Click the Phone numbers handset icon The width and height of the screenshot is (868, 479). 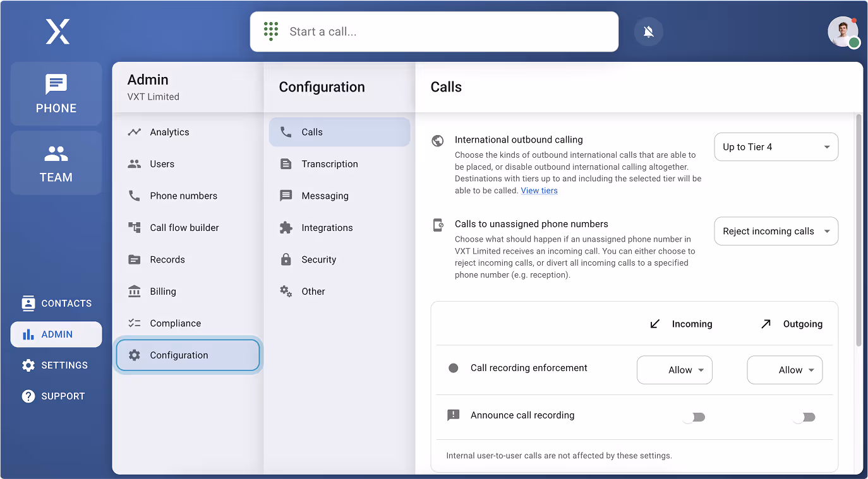(135, 196)
